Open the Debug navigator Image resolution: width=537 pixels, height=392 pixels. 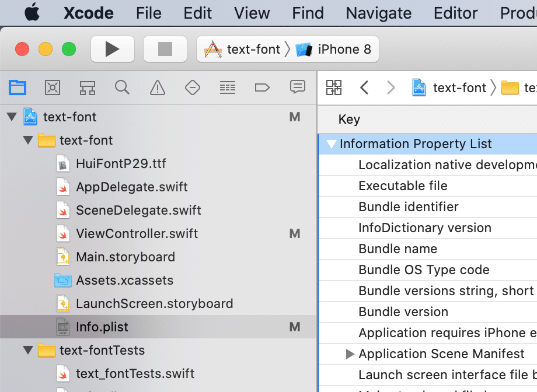tap(228, 87)
